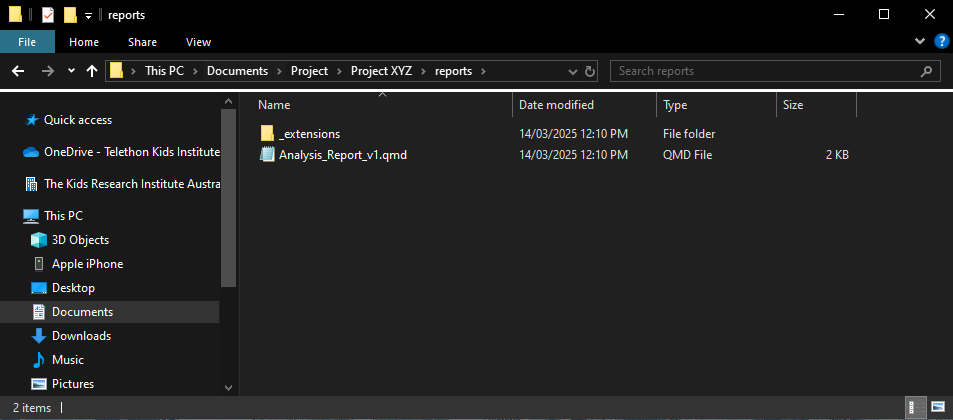Viewport: 953px width, 420px height.
Task: Expand the ribbon with the chevron
Action: click(921, 42)
